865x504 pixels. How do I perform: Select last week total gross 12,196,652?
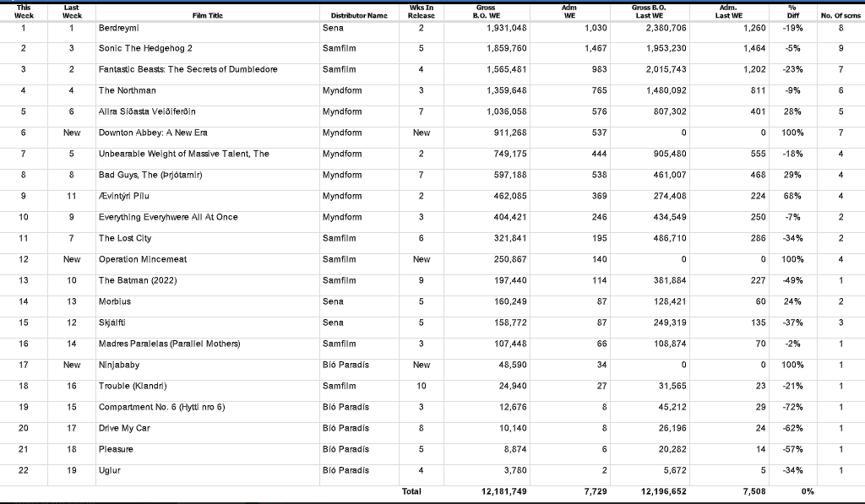(659, 491)
